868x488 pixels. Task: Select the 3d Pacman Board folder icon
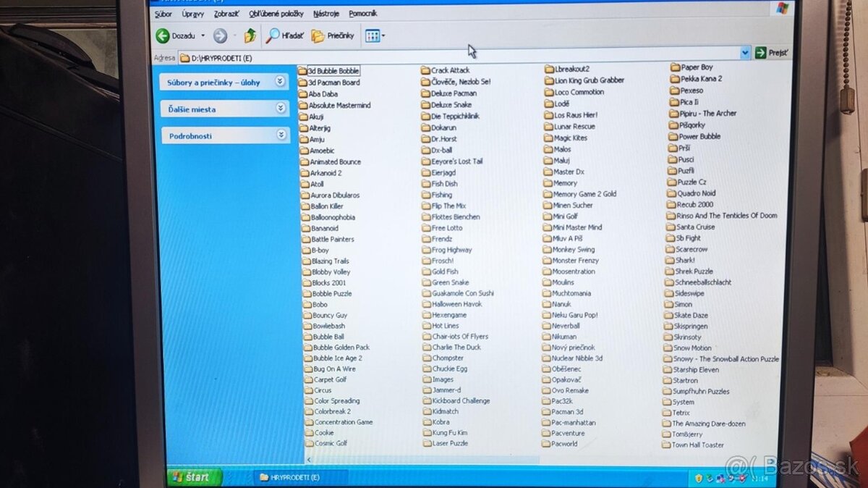tap(303, 83)
